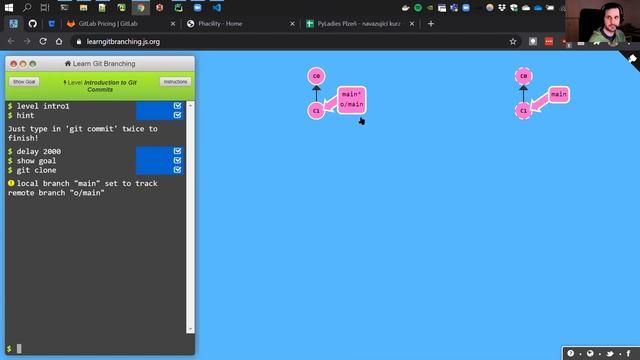The height and width of the screenshot is (360, 640).
Task: Click the remote main branch label
Action: (559, 94)
